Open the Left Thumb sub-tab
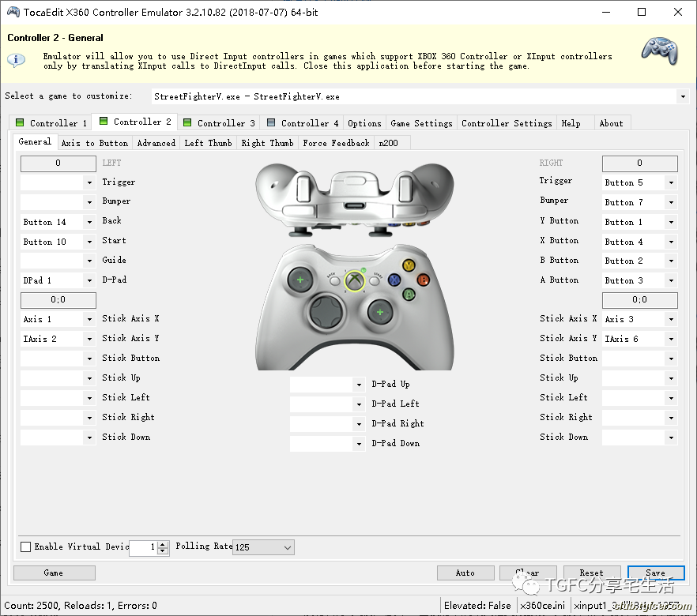The height and width of the screenshot is (616, 697). click(208, 143)
